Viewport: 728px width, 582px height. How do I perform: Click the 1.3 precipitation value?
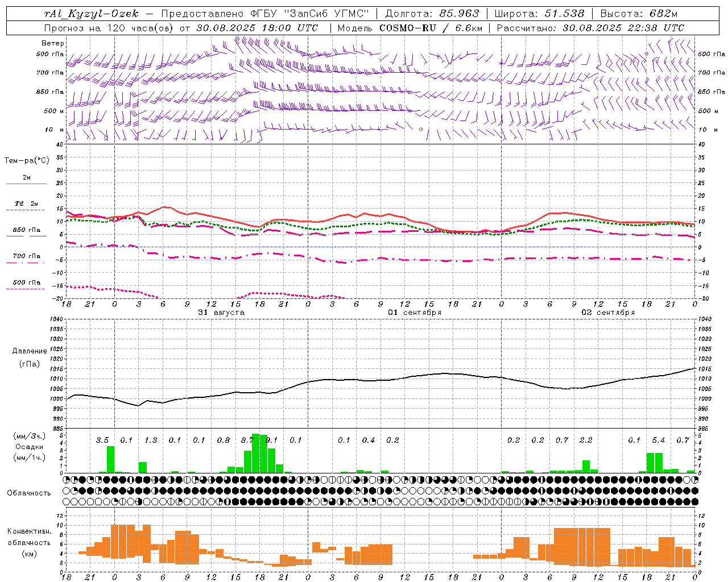pyautogui.click(x=151, y=440)
